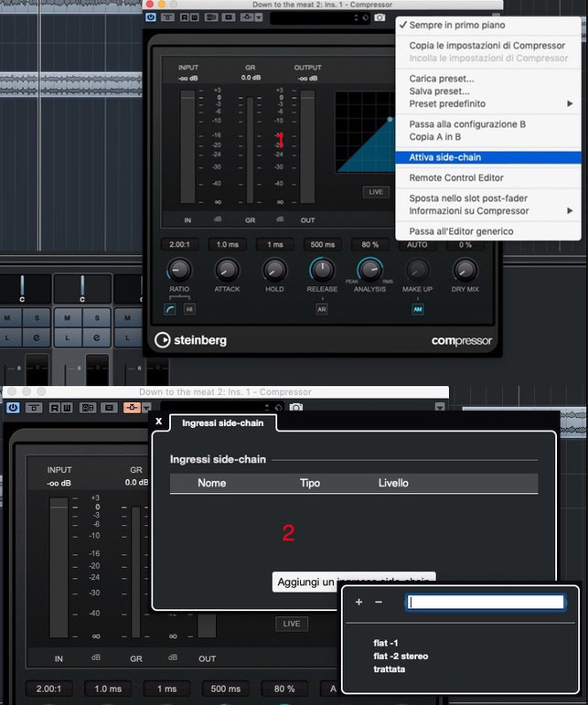Click the plus icon in the side-chain source popup
The height and width of the screenshot is (705, 588).
[x=358, y=602]
